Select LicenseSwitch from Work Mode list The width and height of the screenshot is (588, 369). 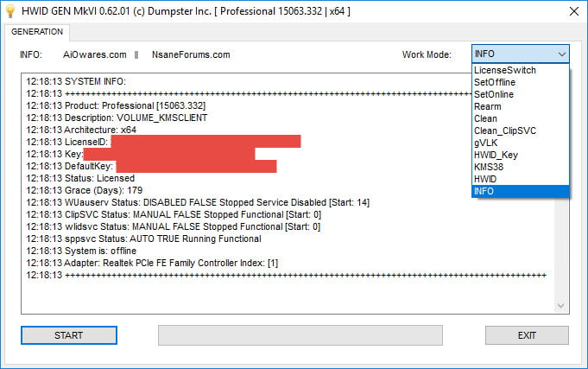[x=520, y=70]
